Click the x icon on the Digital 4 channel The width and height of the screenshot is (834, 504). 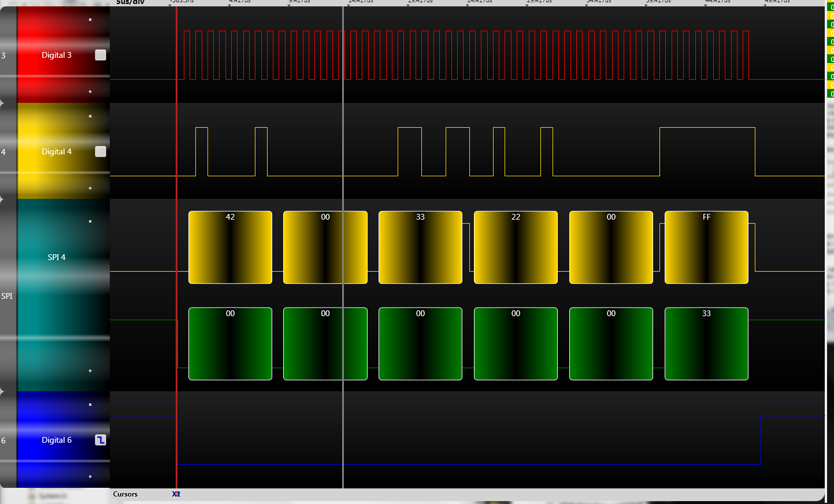tap(90, 116)
